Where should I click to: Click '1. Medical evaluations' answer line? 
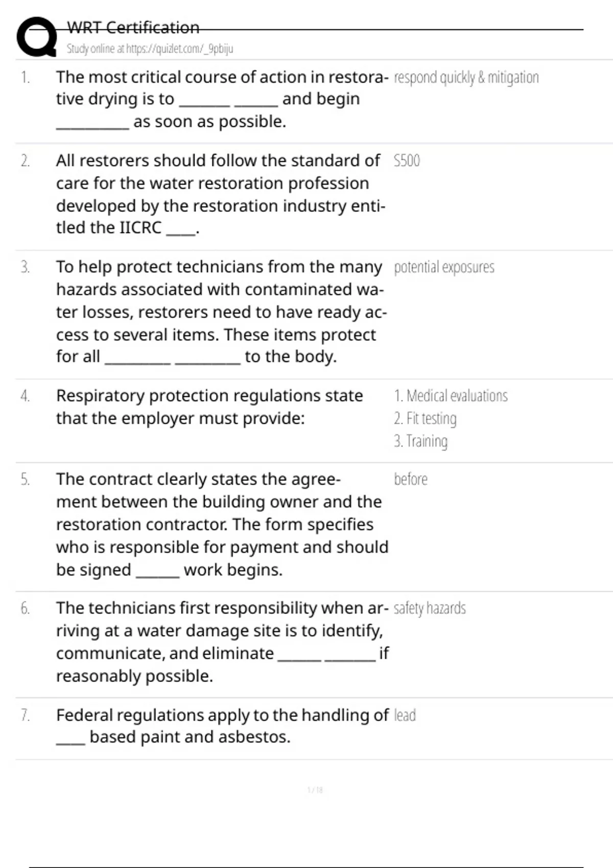tap(451, 396)
